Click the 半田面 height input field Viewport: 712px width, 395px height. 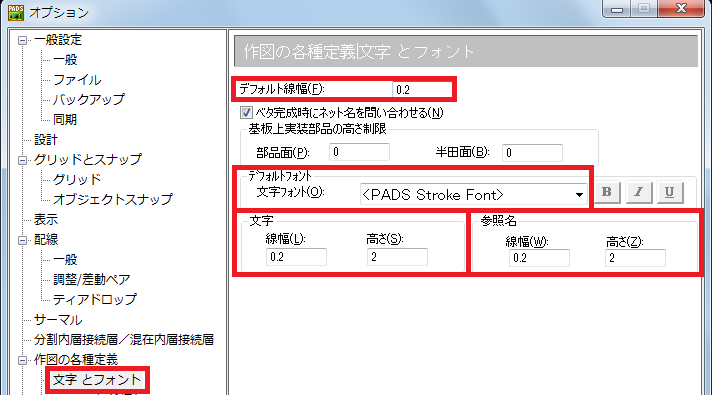[x=532, y=153]
